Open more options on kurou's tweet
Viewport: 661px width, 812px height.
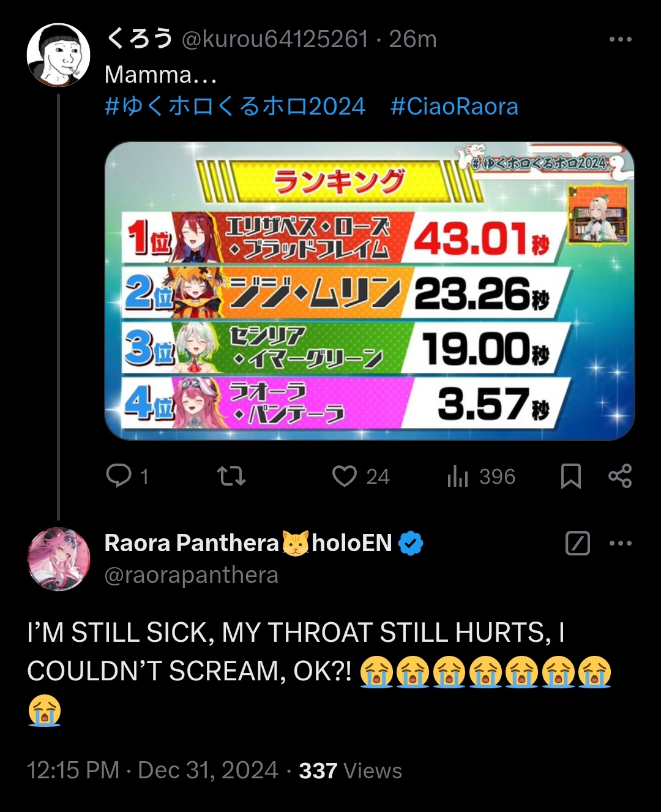click(x=621, y=39)
